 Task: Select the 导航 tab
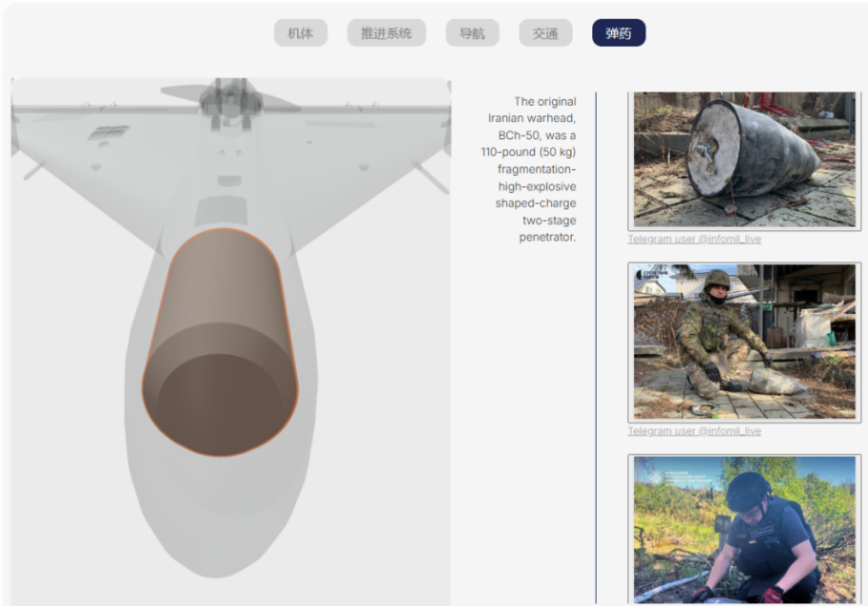tap(473, 33)
